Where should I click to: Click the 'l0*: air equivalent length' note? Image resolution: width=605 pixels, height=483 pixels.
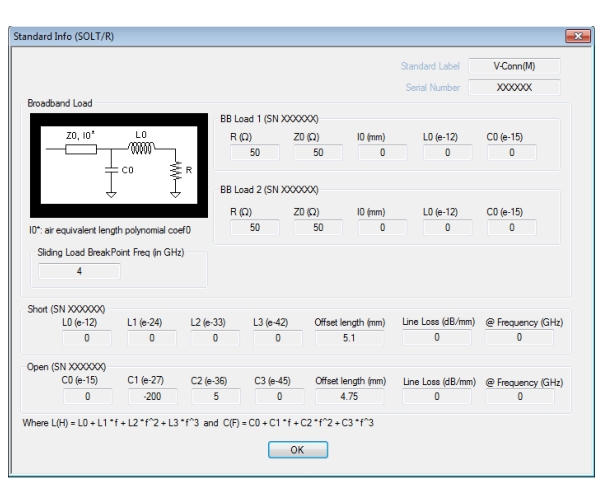point(110,230)
